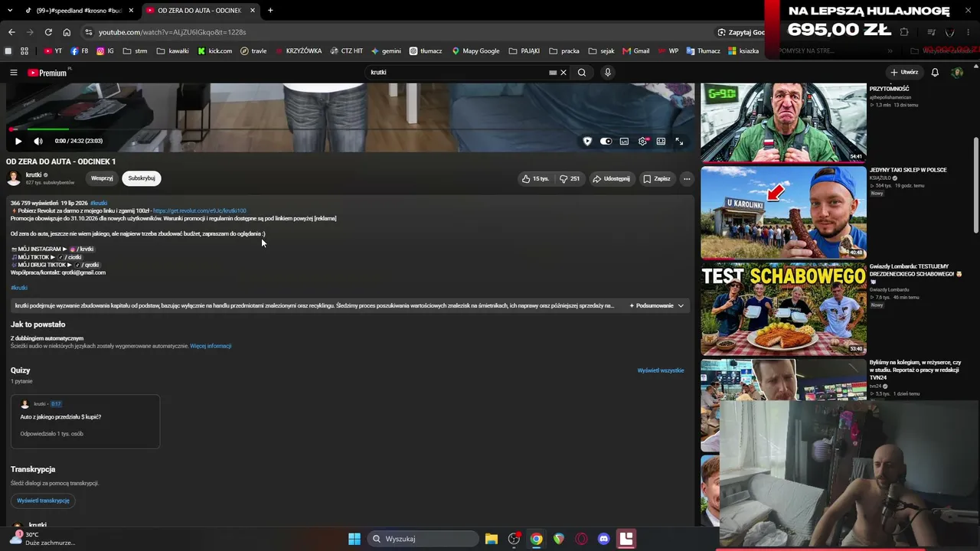This screenshot has width=980, height=551.
Task: Open the Mapy Google bookmark
Action: pos(475,51)
